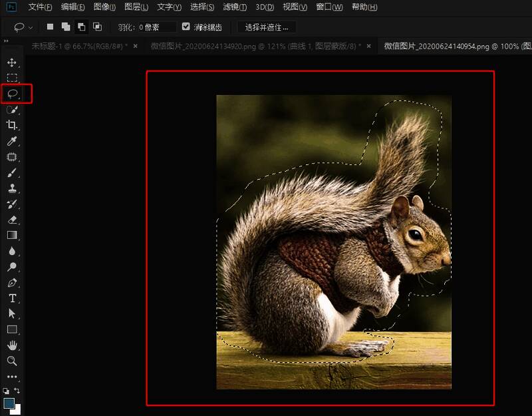
Task: Enable Add to Selection mode
Action: (x=66, y=27)
